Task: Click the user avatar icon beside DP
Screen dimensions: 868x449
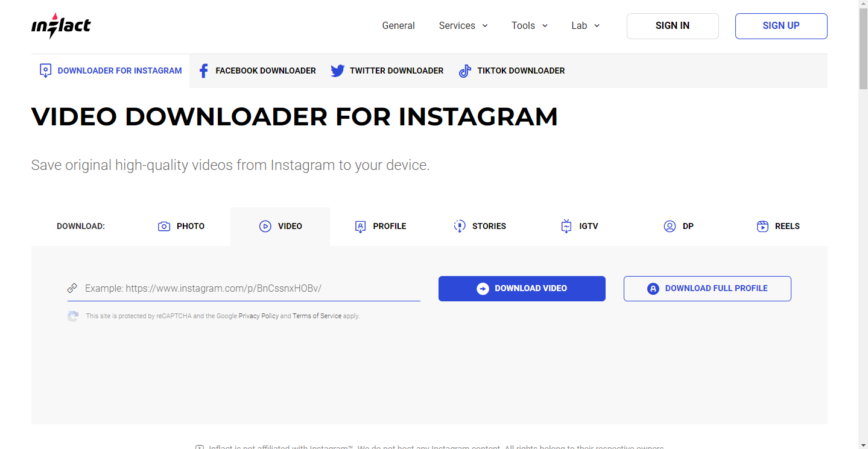Action: click(x=670, y=226)
